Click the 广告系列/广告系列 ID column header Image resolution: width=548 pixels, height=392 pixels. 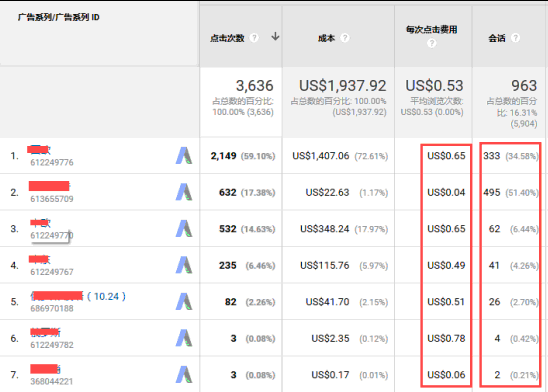[x=58, y=17]
